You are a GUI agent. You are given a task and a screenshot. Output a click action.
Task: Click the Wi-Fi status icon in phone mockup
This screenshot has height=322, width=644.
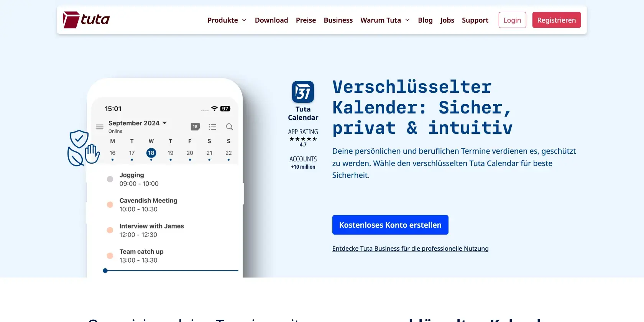214,108
